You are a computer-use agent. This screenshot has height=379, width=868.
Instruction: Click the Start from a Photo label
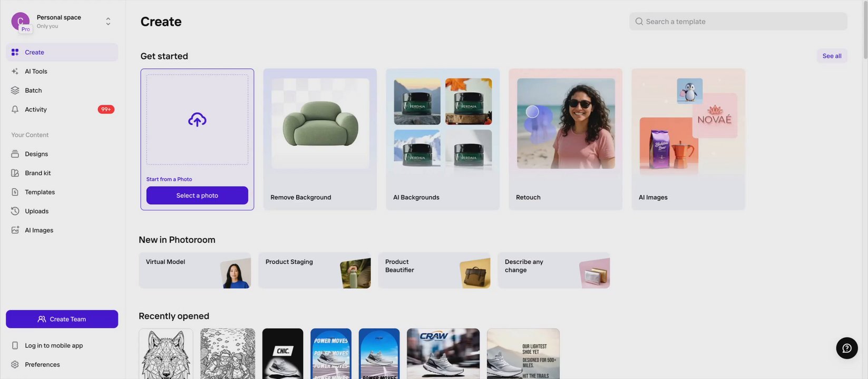coord(169,179)
